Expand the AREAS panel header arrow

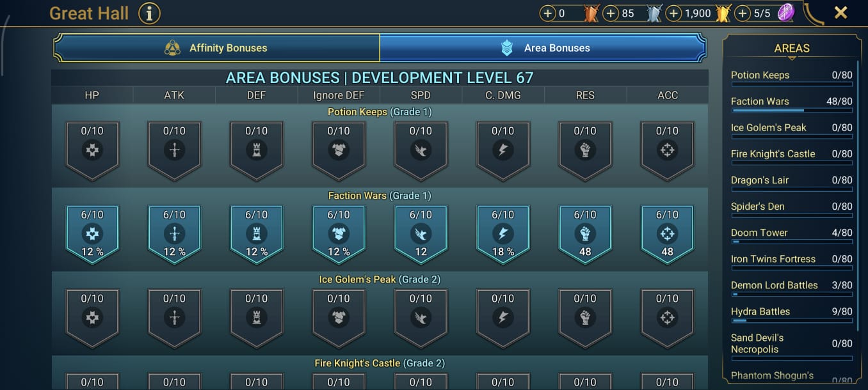792,58
